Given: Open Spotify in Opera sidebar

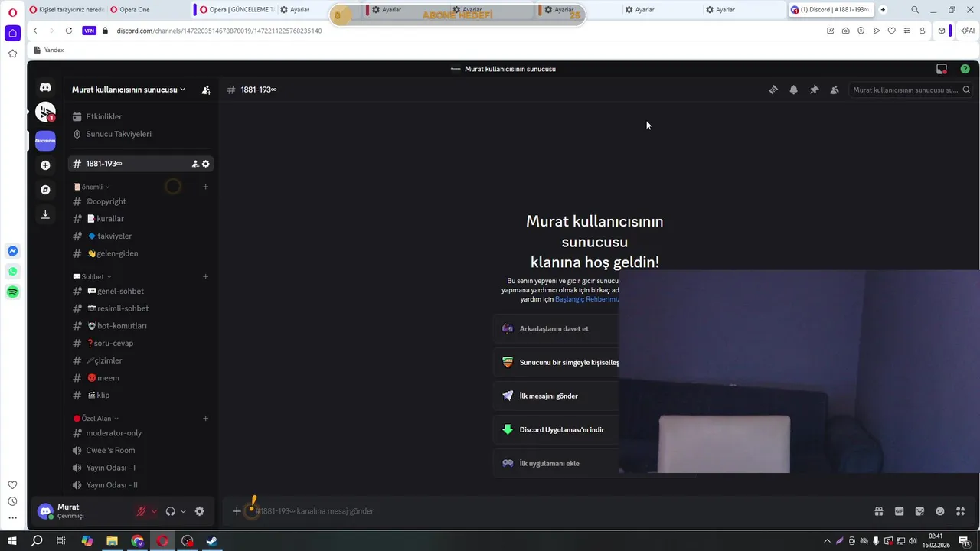Looking at the screenshot, I should pos(12,292).
